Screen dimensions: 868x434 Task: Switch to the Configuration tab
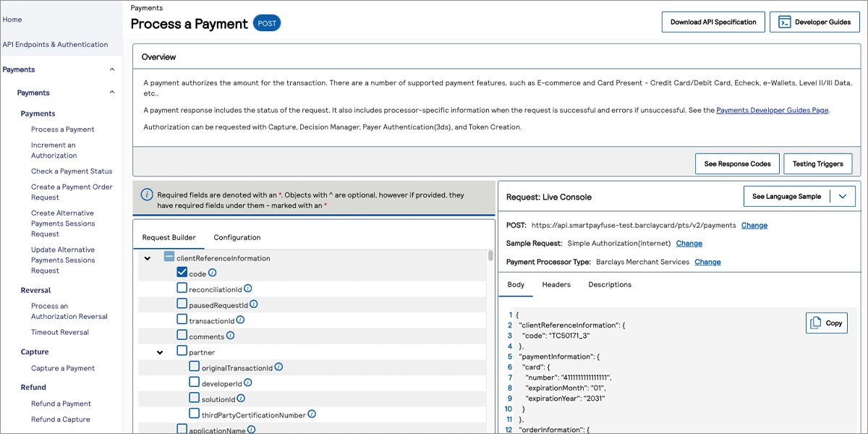point(237,237)
